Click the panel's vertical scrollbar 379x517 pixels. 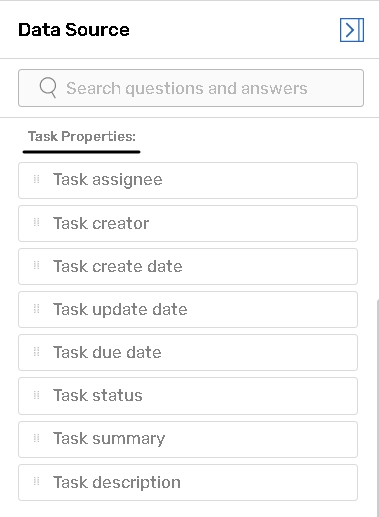[377, 408]
